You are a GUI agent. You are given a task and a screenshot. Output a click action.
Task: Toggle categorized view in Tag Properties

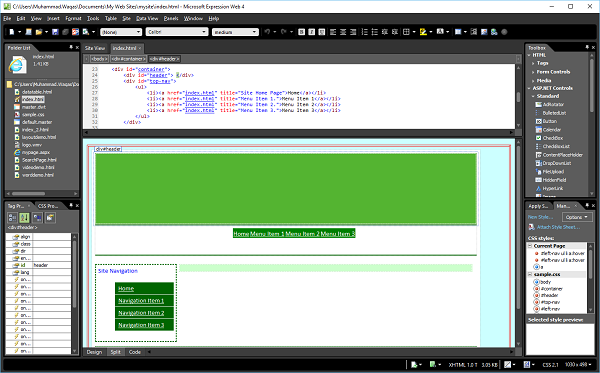(12, 218)
